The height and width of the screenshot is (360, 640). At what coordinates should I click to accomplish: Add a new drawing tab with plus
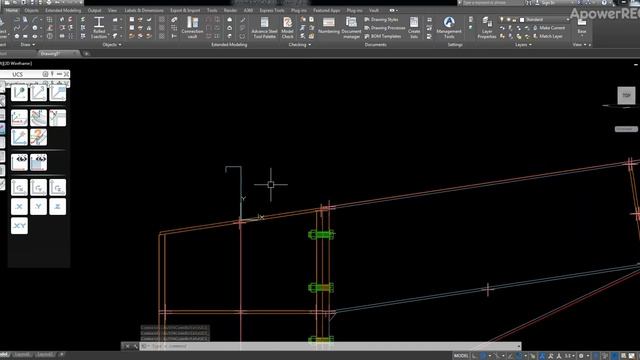(86, 53)
